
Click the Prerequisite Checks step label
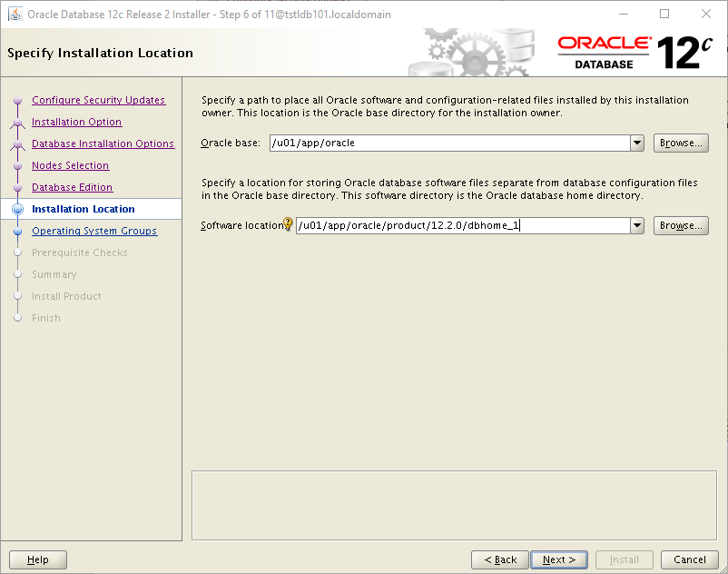click(x=79, y=252)
